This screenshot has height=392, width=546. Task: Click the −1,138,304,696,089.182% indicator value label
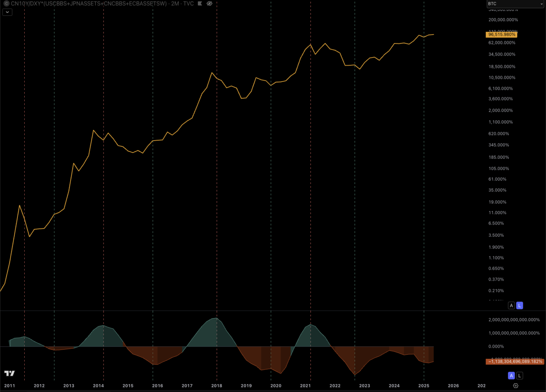(515, 362)
